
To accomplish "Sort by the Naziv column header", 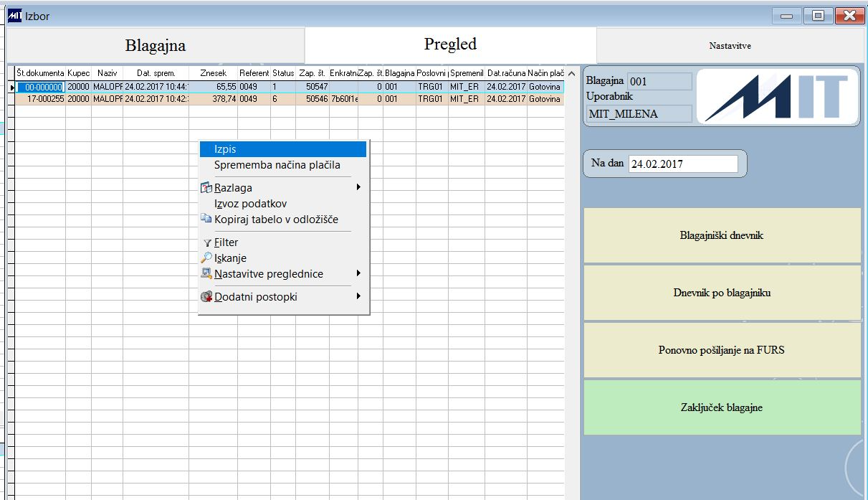I will pyautogui.click(x=108, y=73).
